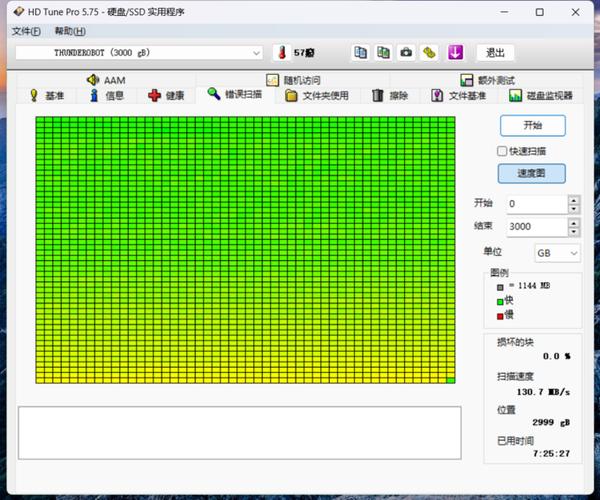Open the GB unit dropdown

[557, 253]
